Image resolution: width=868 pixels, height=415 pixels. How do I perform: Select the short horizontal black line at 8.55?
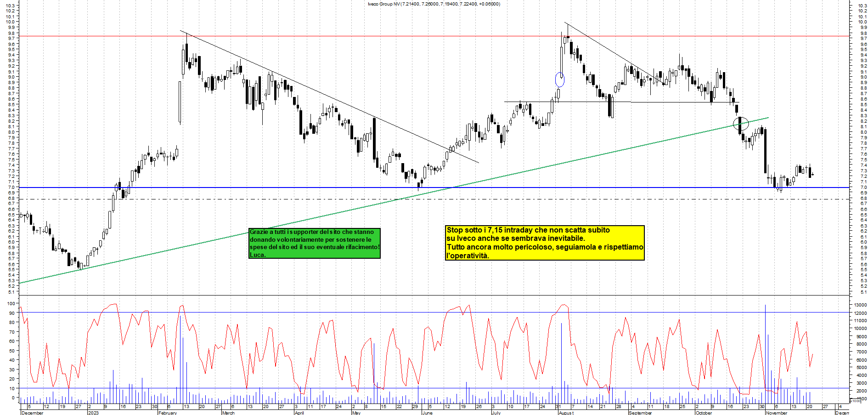click(x=622, y=102)
